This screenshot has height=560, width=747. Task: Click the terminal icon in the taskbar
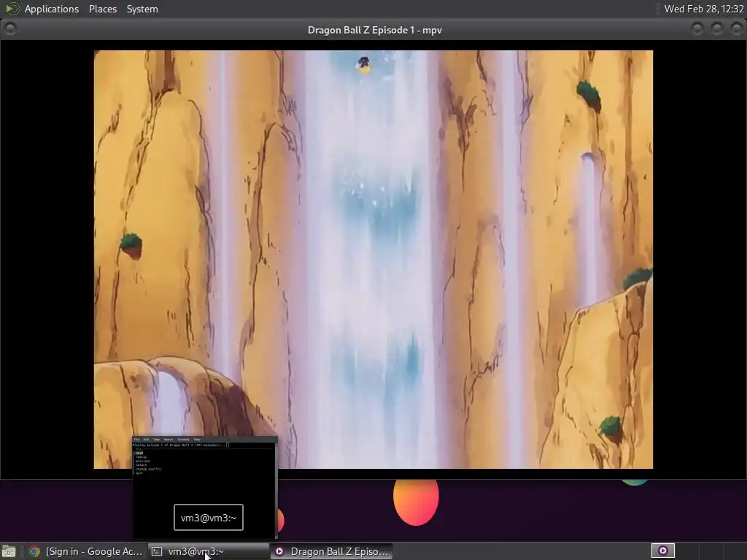[x=156, y=551]
